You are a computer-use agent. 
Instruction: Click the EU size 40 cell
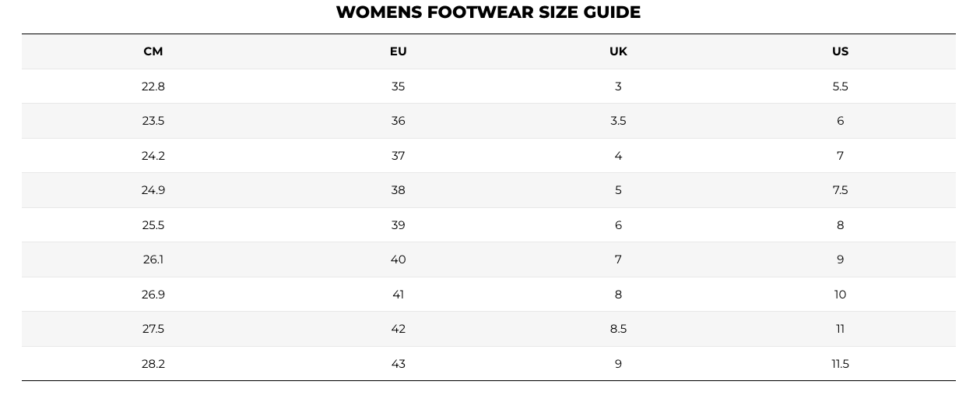pyautogui.click(x=399, y=260)
